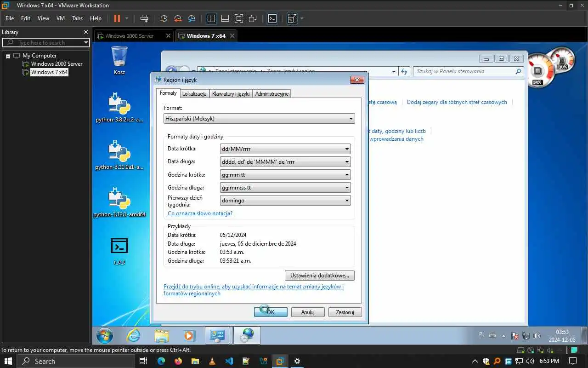This screenshot has height=368, width=588.
Task: Click the guest volume speaker tray icon
Action: pos(537,336)
